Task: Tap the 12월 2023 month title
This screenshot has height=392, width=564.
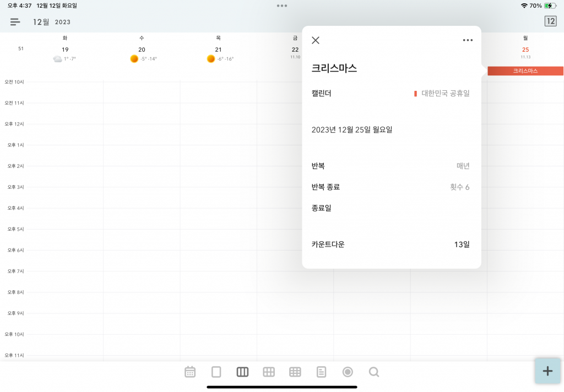Action: pyautogui.click(x=51, y=22)
